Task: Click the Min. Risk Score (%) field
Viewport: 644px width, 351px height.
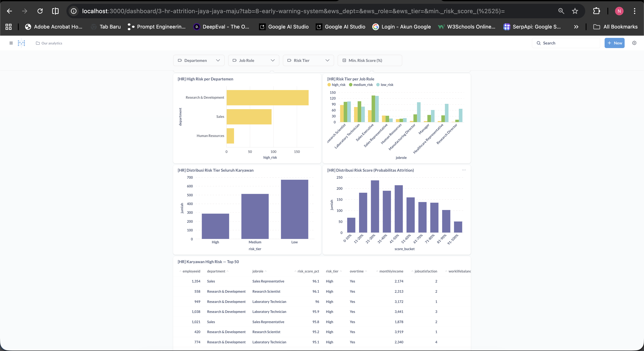Action: pyautogui.click(x=370, y=60)
